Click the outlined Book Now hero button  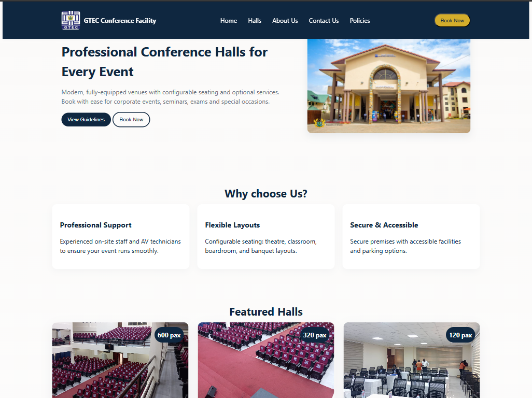point(131,120)
